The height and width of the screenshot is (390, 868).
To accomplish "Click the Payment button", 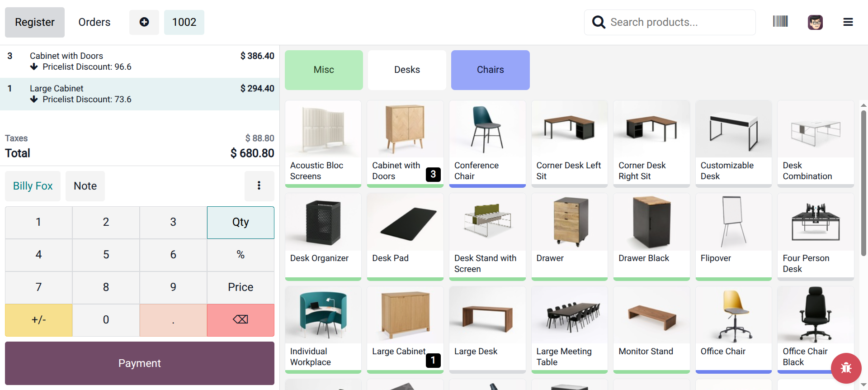I will [x=140, y=363].
